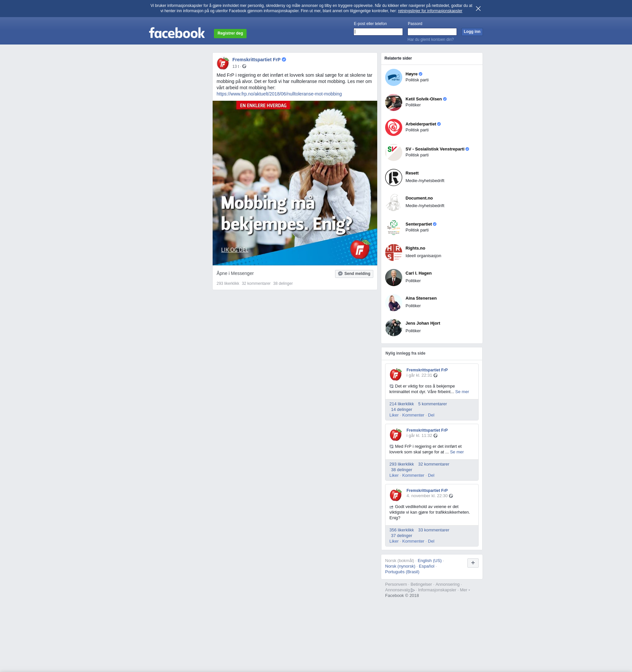Open Carl I. Hagen profile picture
This screenshot has height=672, width=632.
(393, 278)
